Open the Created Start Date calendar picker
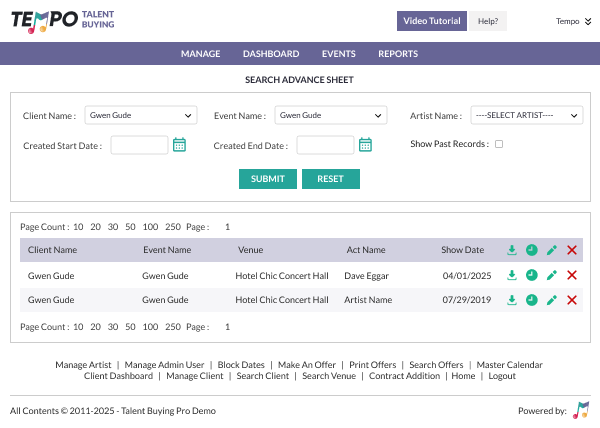This screenshot has width=600, height=428. pyautogui.click(x=180, y=145)
